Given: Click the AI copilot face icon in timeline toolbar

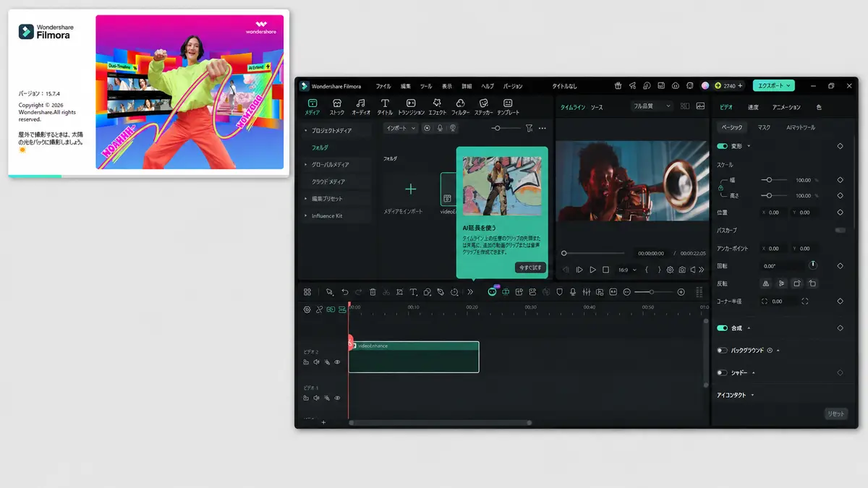Looking at the screenshot, I should pyautogui.click(x=492, y=292).
